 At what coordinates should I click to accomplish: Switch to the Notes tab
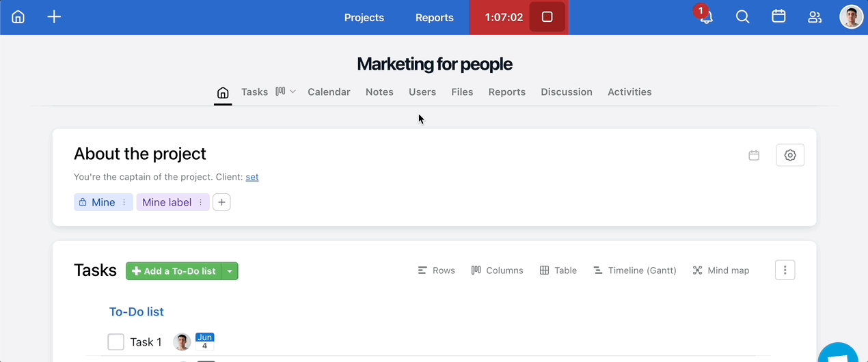point(379,92)
